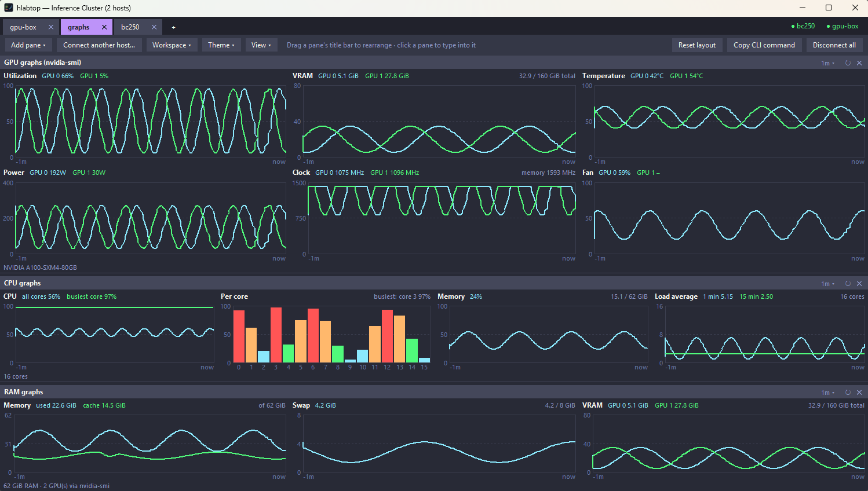The width and height of the screenshot is (868, 491).
Task: Open the RAM graphs 1m time range dropdown
Action: (x=828, y=393)
